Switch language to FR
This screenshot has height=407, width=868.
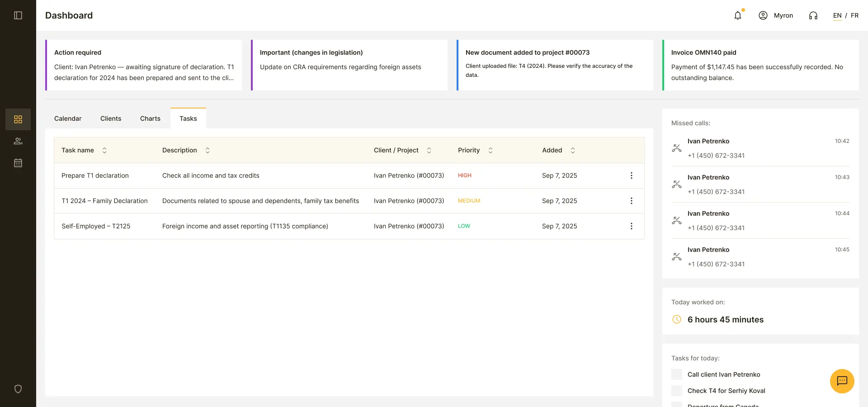click(854, 15)
